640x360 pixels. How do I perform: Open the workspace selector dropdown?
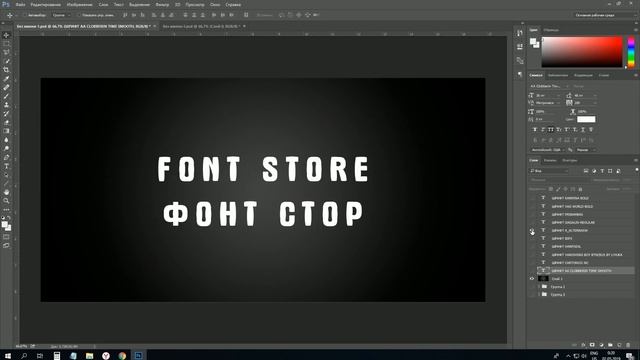[x=604, y=15]
